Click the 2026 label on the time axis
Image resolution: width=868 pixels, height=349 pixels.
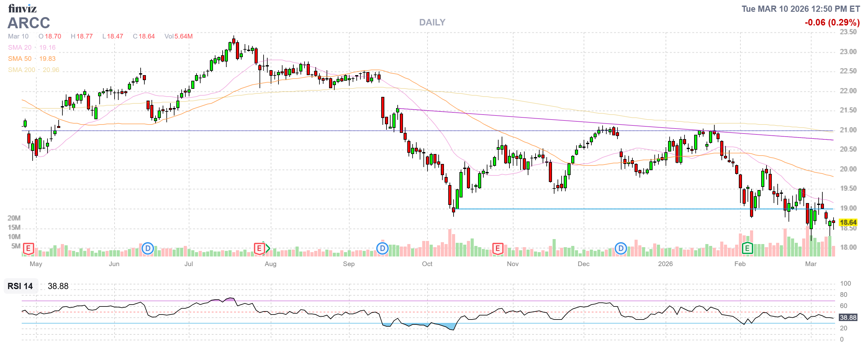(665, 264)
